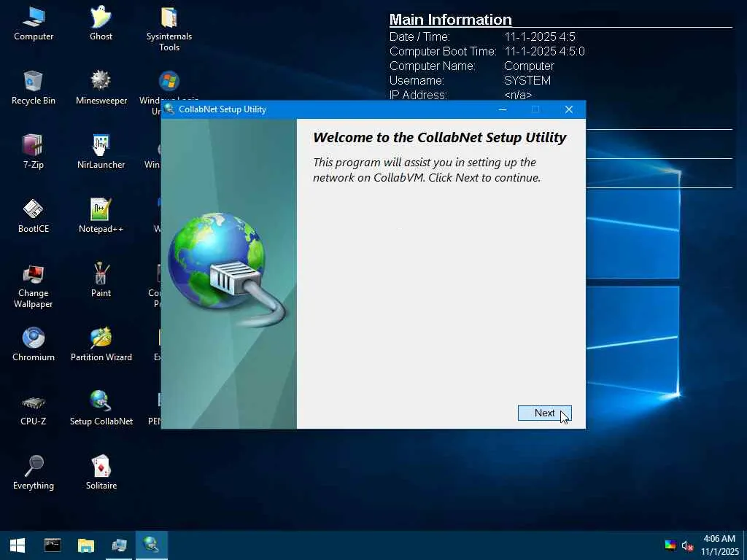Click the CollabNet Setup Utility title icon
This screenshot has width=747, height=560.
[169, 109]
